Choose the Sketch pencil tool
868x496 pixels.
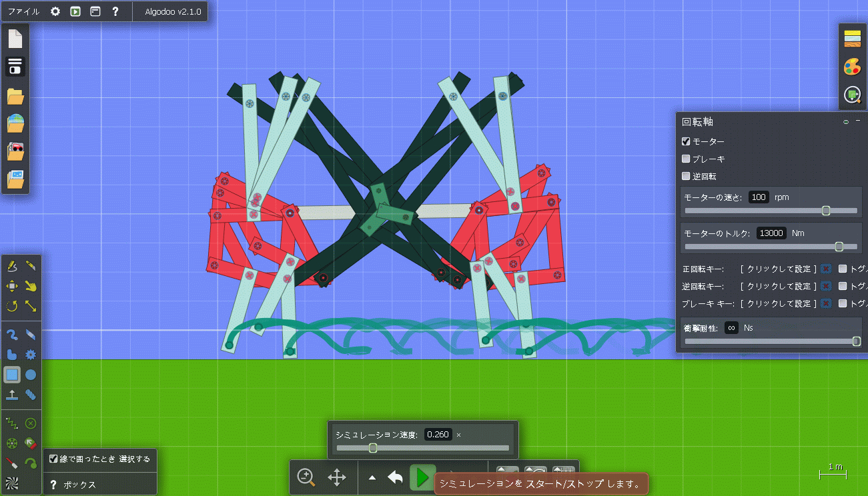(x=12, y=267)
